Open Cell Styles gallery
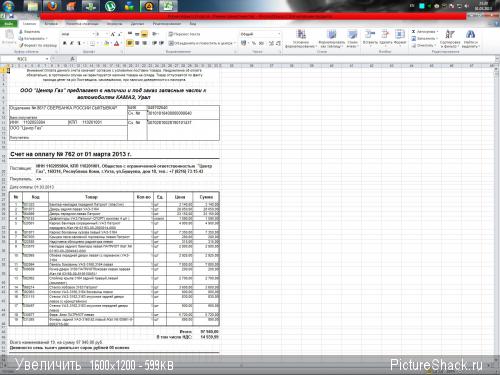 click(x=352, y=38)
